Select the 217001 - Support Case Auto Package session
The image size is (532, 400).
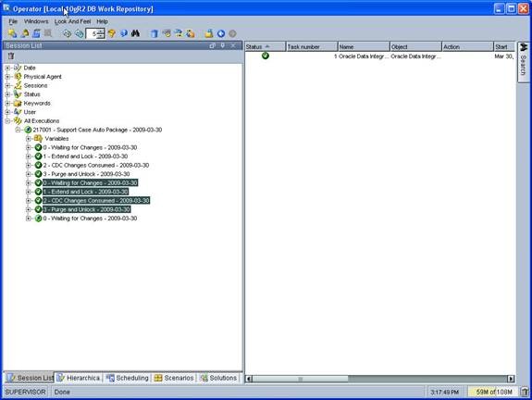[x=97, y=130]
